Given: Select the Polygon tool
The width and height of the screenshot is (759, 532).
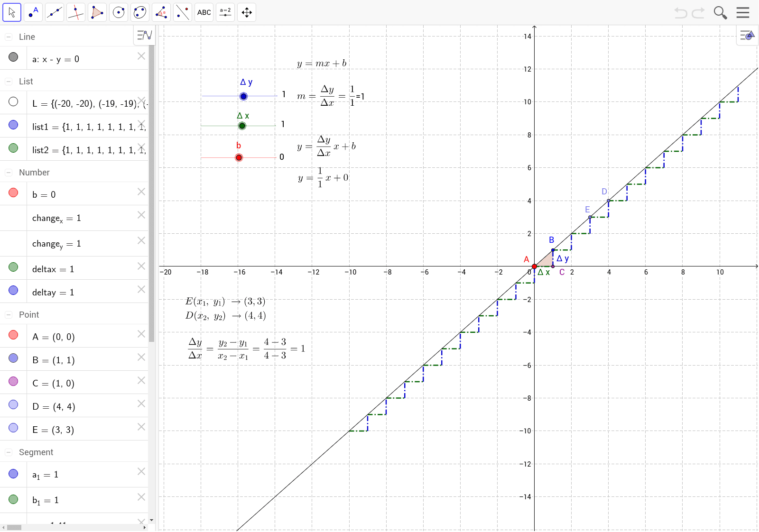Looking at the screenshot, I should point(97,12).
